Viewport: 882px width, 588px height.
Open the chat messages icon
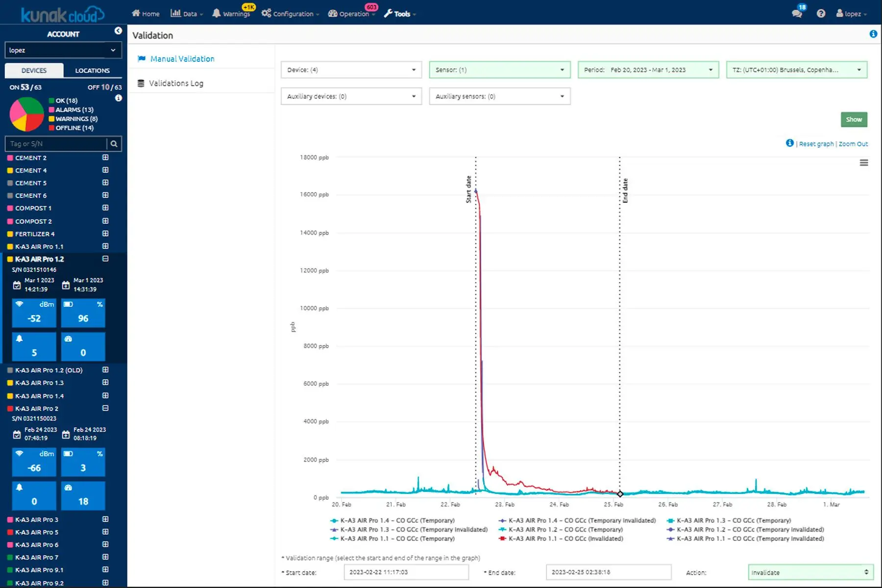797,13
